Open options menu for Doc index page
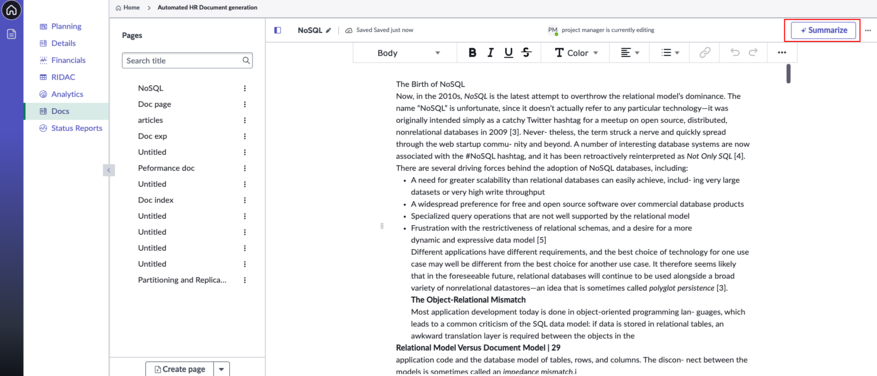 [244, 200]
